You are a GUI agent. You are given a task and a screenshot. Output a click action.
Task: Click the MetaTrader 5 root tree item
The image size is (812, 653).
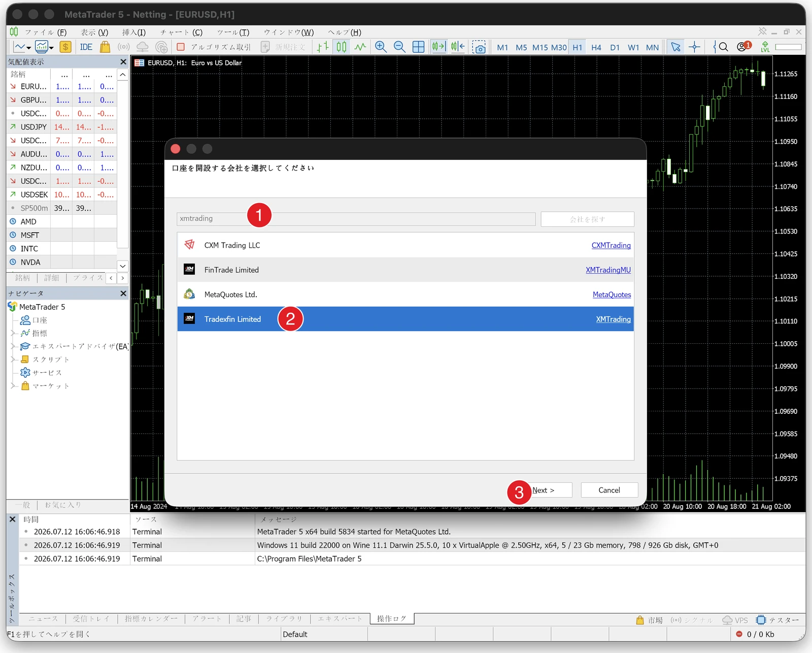point(37,307)
